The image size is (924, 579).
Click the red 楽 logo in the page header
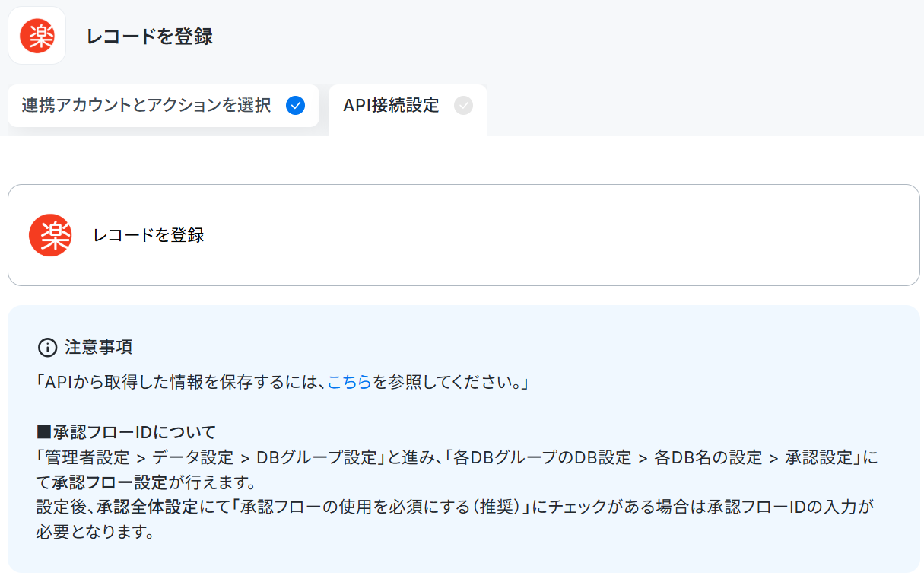pos(37,35)
